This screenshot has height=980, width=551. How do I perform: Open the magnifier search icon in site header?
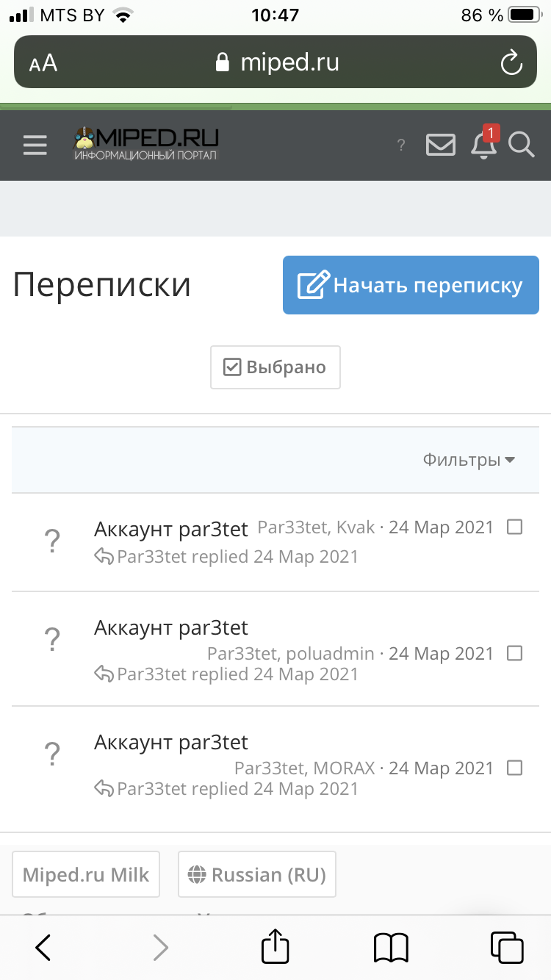coord(521,145)
